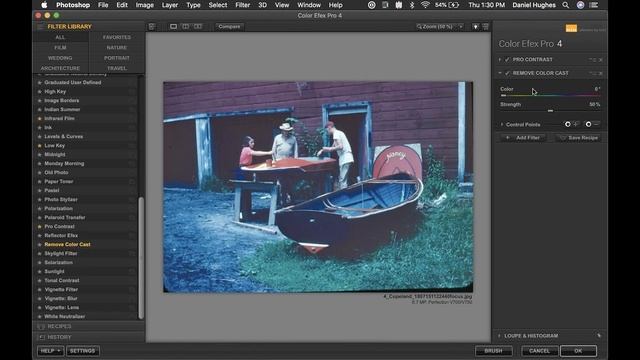Click the filter list scrollbar
This screenshot has width=640, height=360.
[x=141, y=258]
